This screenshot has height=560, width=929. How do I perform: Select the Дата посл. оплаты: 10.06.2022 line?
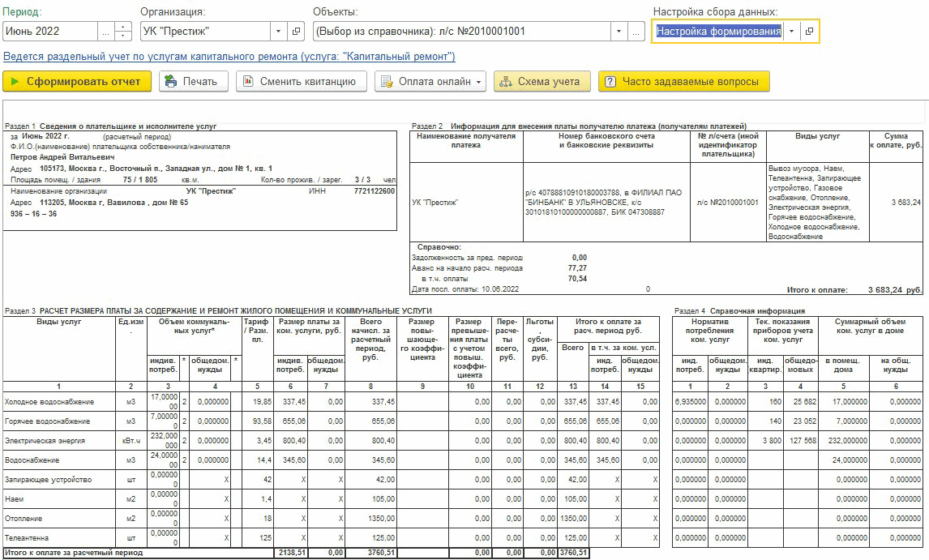[x=465, y=289]
